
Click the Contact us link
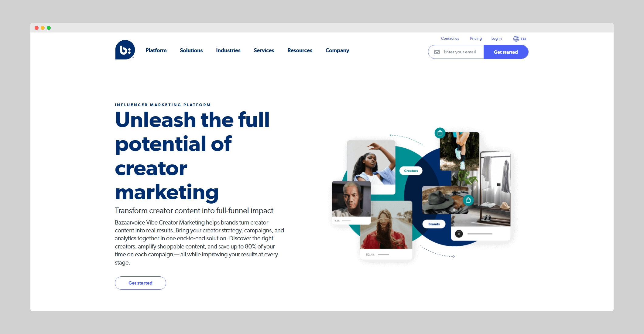[x=450, y=39]
